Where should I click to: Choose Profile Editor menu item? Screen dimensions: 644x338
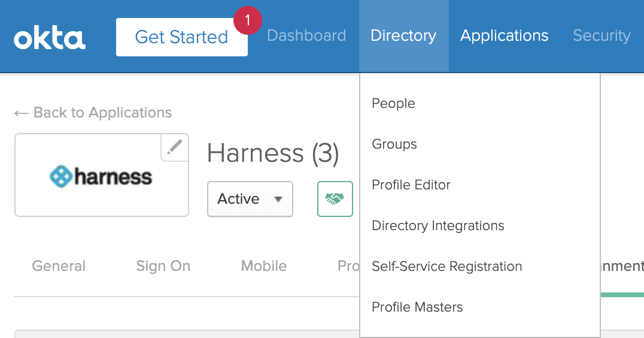pyautogui.click(x=411, y=185)
